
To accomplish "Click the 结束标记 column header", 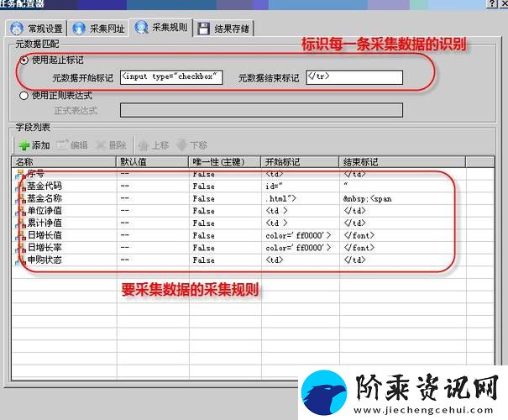I will [402, 162].
